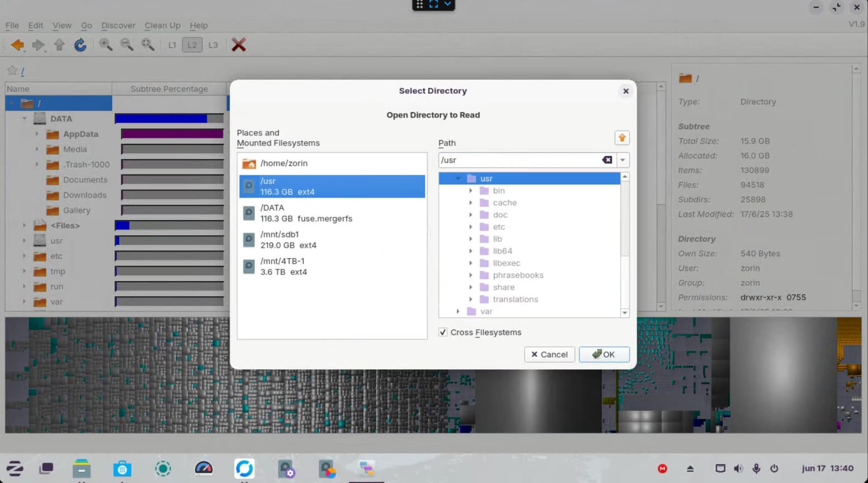Open the Discover menu
868x483 pixels.
(118, 26)
